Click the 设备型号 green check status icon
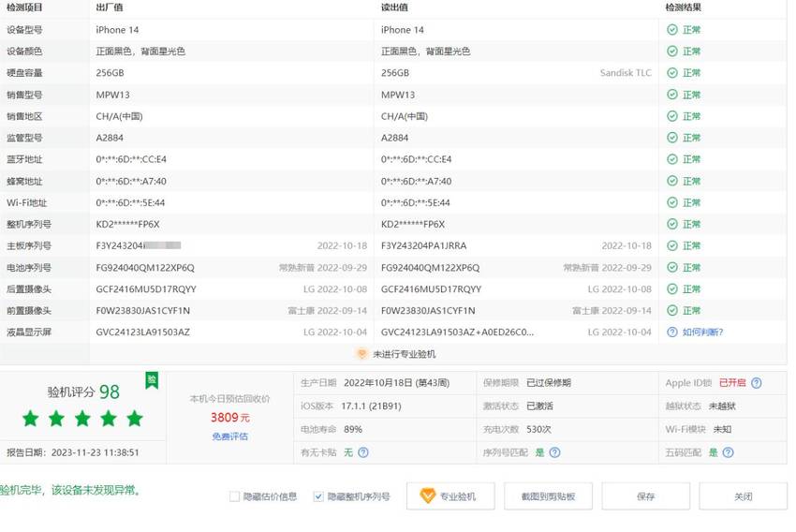Image resolution: width=796 pixels, height=532 pixels. coord(672,30)
